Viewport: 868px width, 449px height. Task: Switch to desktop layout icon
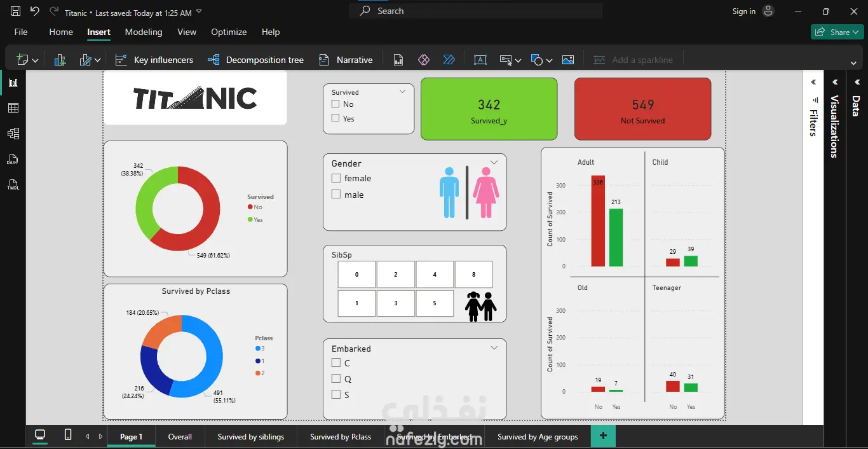pos(40,435)
